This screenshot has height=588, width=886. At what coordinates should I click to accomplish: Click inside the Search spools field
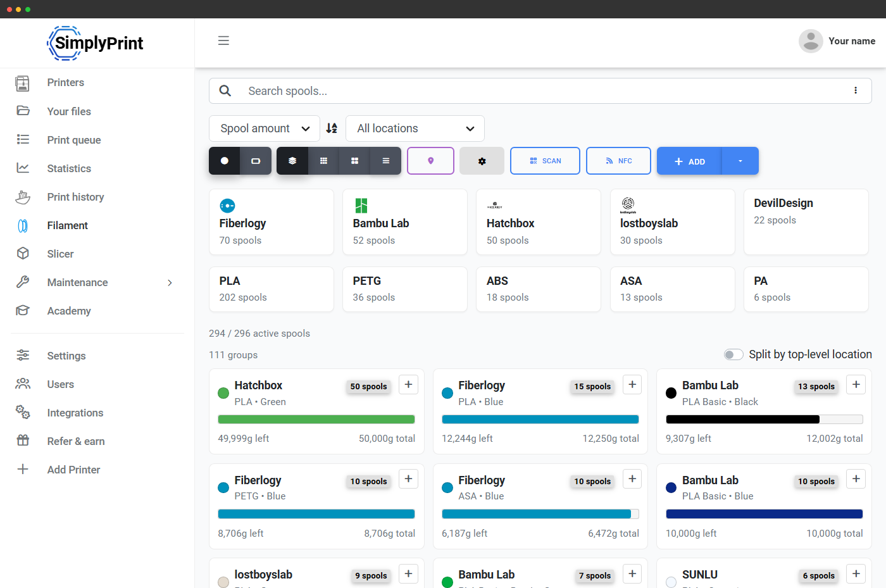540,91
